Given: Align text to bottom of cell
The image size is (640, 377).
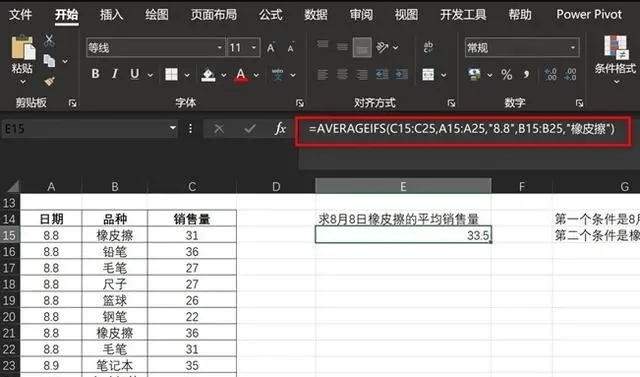Looking at the screenshot, I should click(362, 47).
